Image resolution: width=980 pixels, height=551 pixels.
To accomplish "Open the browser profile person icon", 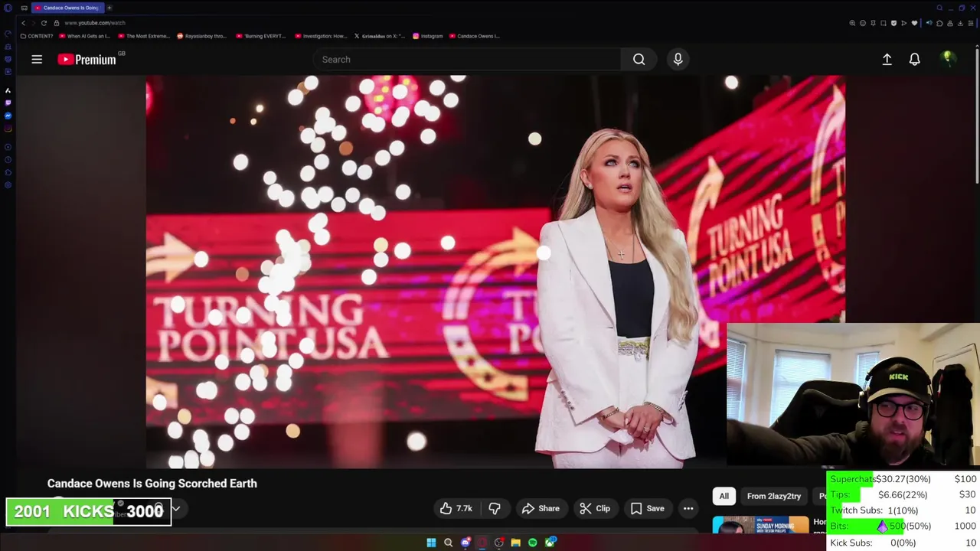I will 950,23.
